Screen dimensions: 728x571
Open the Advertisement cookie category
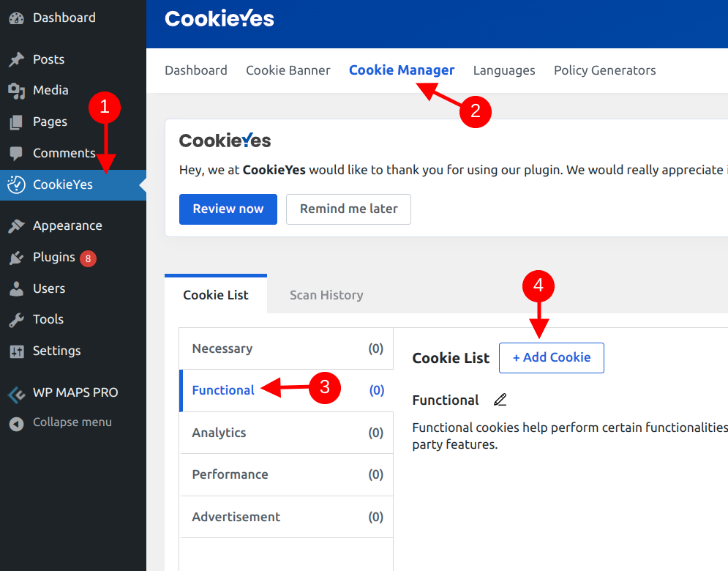tap(236, 517)
